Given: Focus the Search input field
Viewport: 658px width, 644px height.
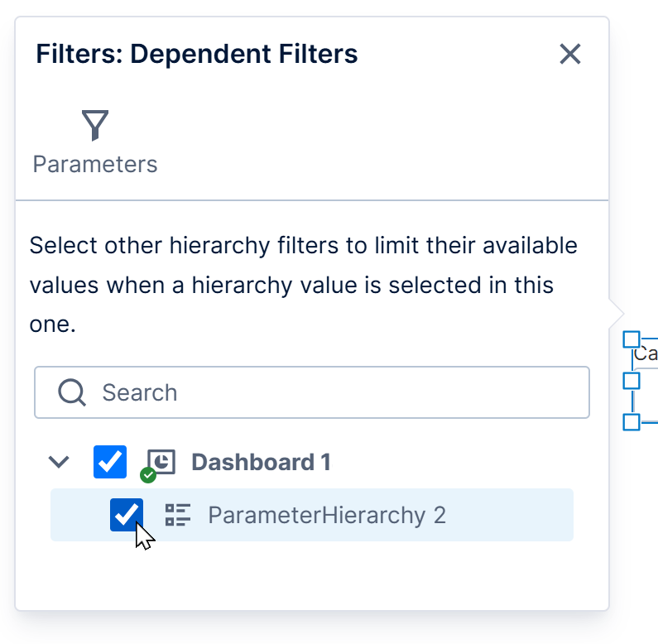Looking at the screenshot, I should (312, 392).
